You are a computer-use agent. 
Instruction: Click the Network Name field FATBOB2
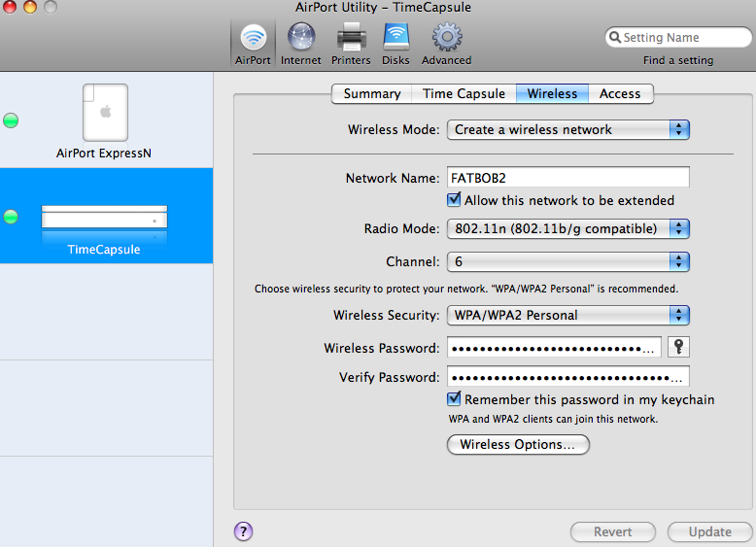(567, 178)
